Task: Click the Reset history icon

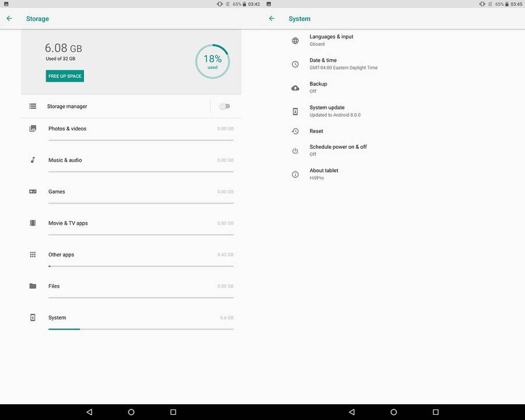Action: coord(295,131)
